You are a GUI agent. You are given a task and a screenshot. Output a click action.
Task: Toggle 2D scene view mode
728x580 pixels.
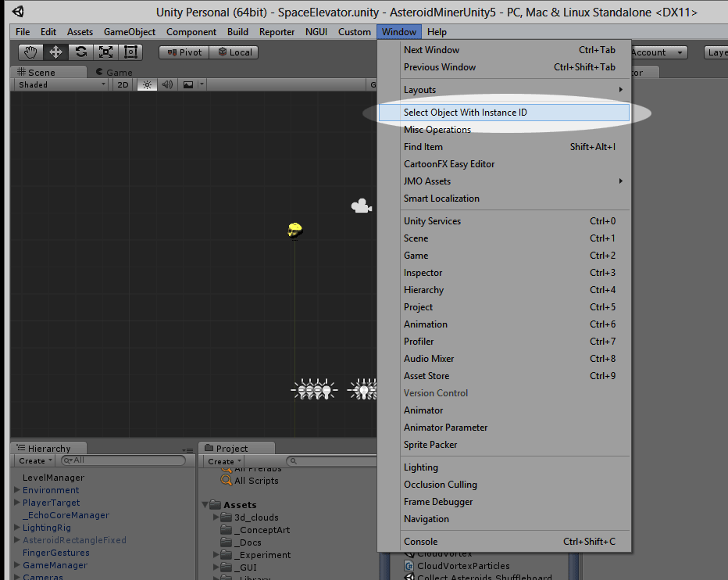(x=123, y=84)
